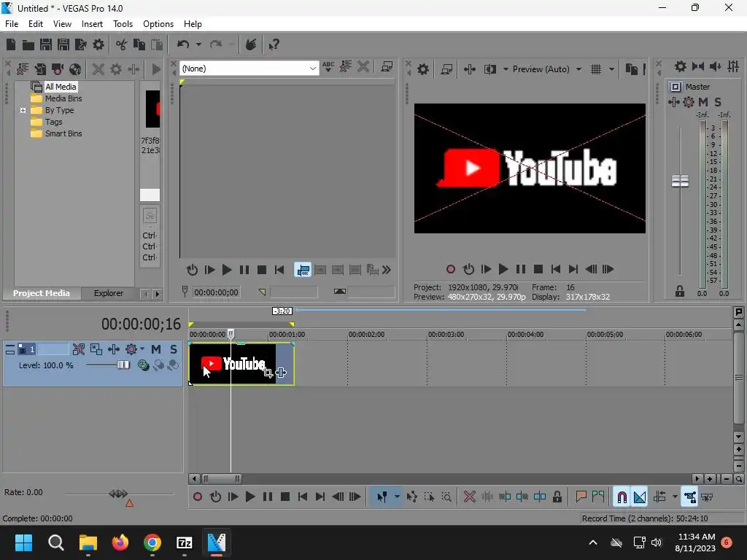The width and height of the screenshot is (747, 560).
Task: Open the Edit menu
Action: click(36, 24)
